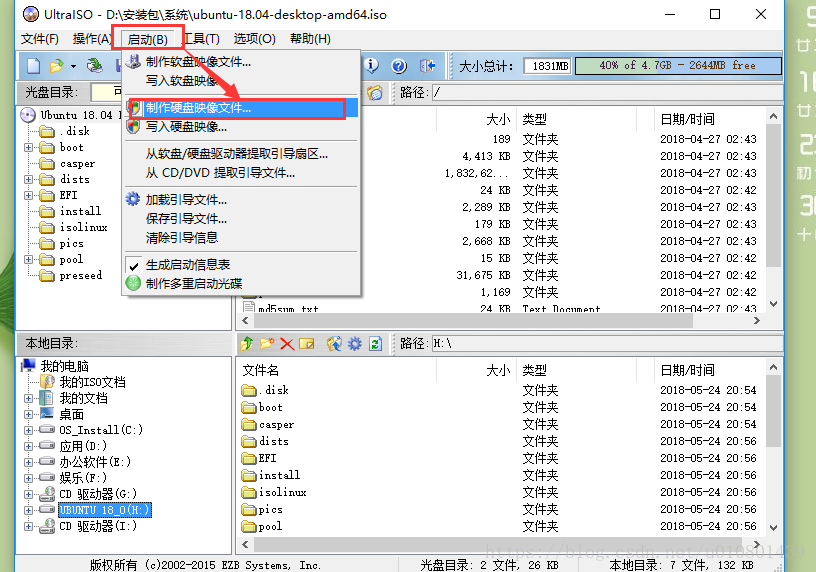This screenshot has width=816, height=572.
Task: Go up one level in the local directory
Action: coord(247,344)
